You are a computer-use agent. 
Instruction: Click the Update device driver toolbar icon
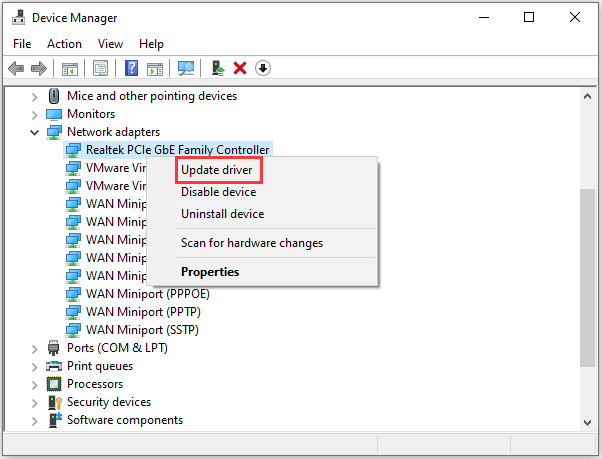point(218,68)
